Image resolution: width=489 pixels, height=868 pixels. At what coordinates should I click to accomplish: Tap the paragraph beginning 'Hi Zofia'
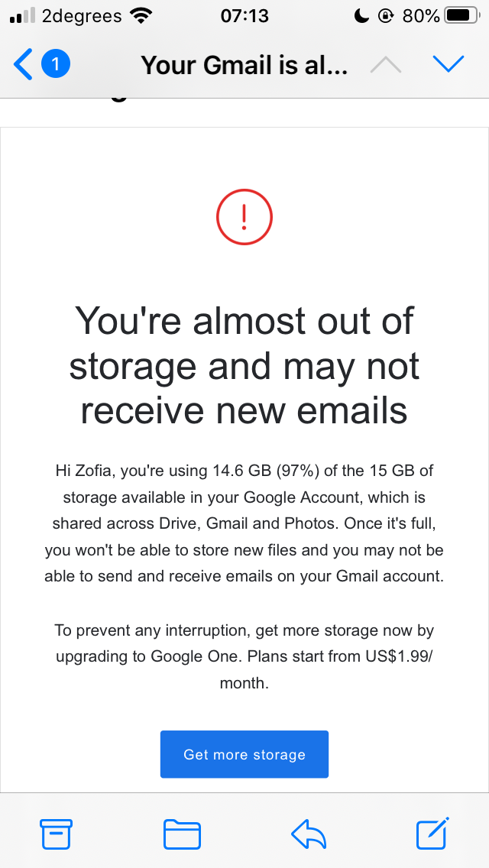[x=244, y=523]
